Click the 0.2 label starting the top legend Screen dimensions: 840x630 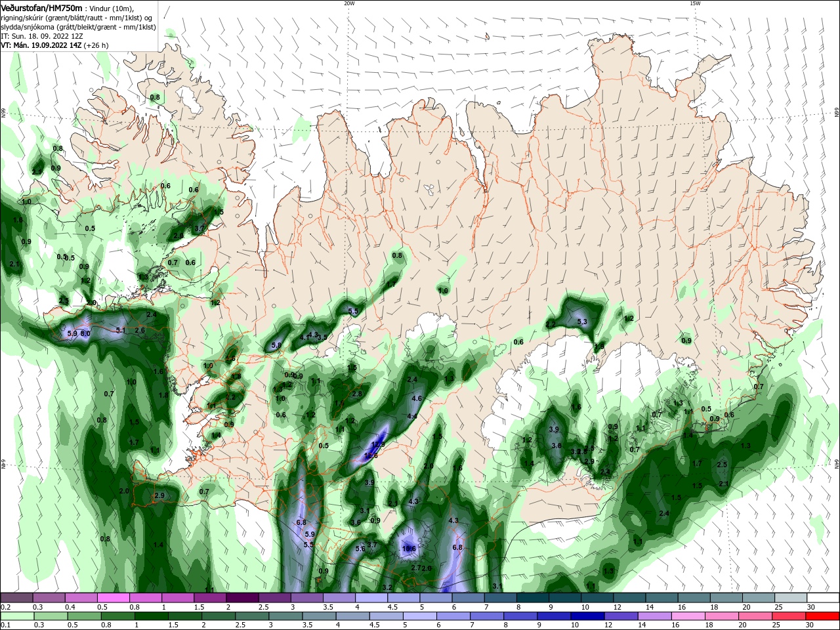(x=5, y=607)
